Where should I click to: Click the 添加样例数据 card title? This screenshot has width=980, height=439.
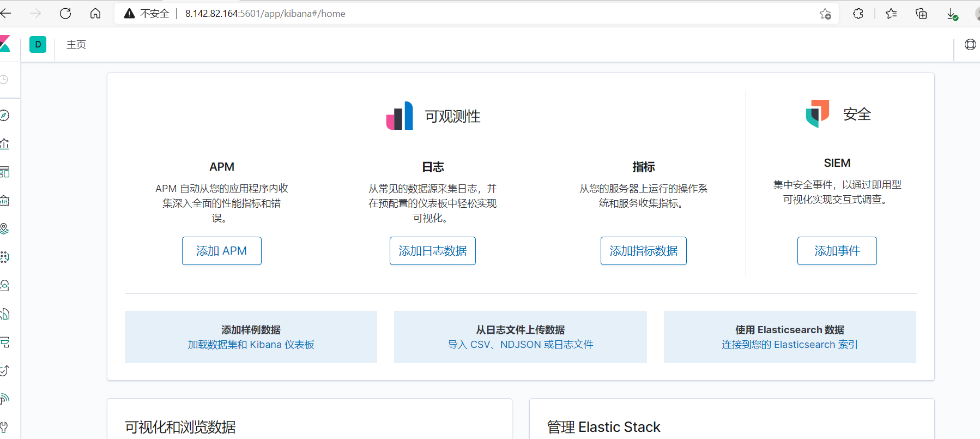[251, 330]
